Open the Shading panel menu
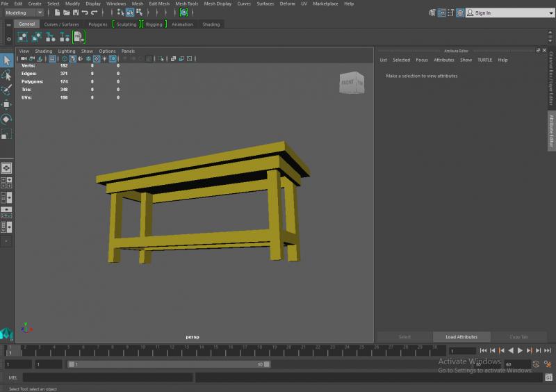 [x=44, y=51]
